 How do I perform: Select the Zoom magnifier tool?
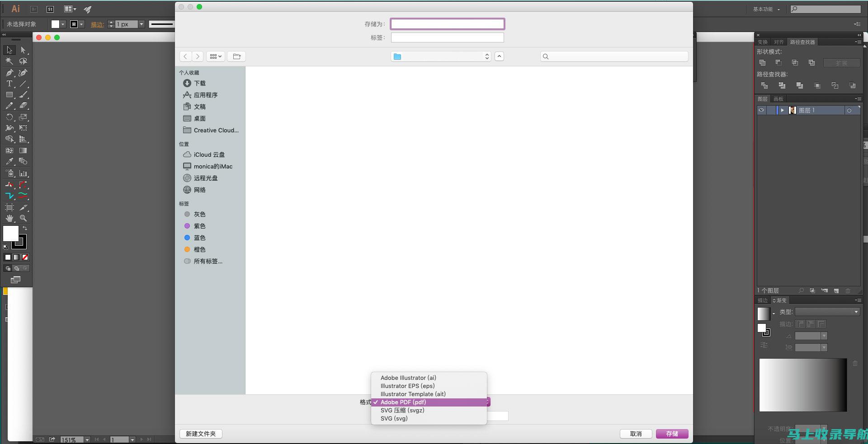(x=23, y=218)
